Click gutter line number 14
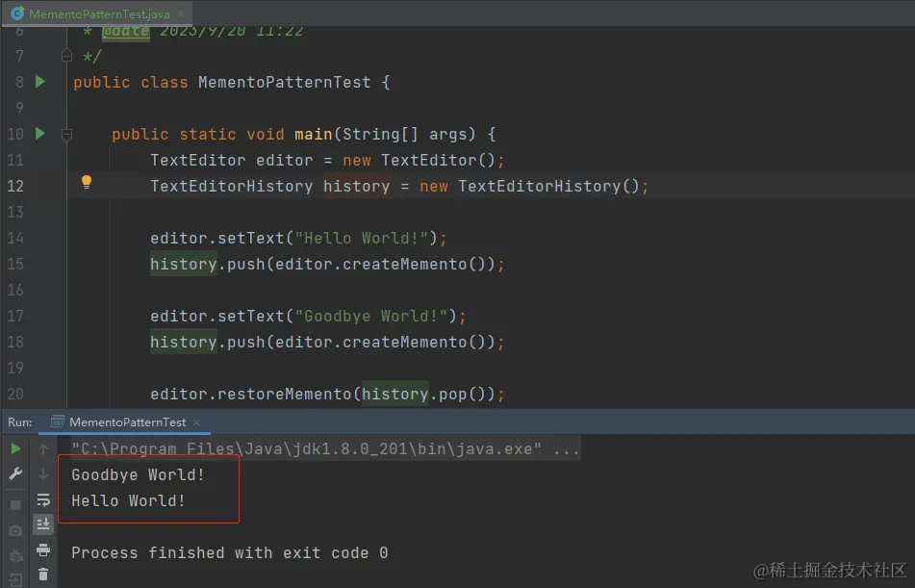The height and width of the screenshot is (588, 915). [15, 239]
